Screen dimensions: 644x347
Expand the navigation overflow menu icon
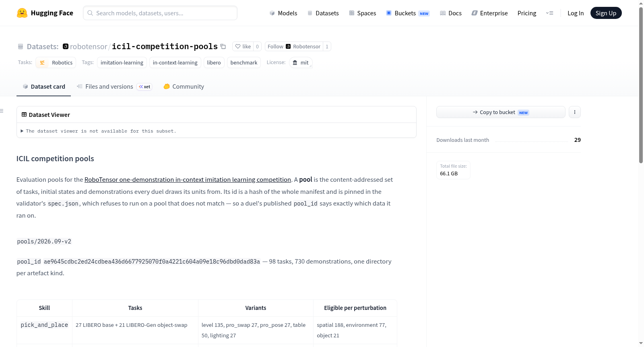click(x=549, y=13)
